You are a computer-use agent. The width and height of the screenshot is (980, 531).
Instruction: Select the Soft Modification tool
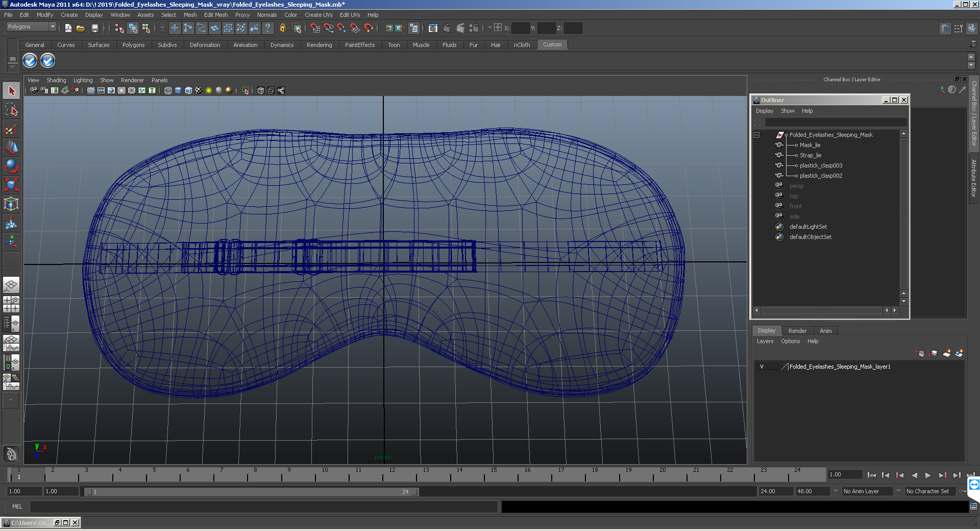point(11,223)
